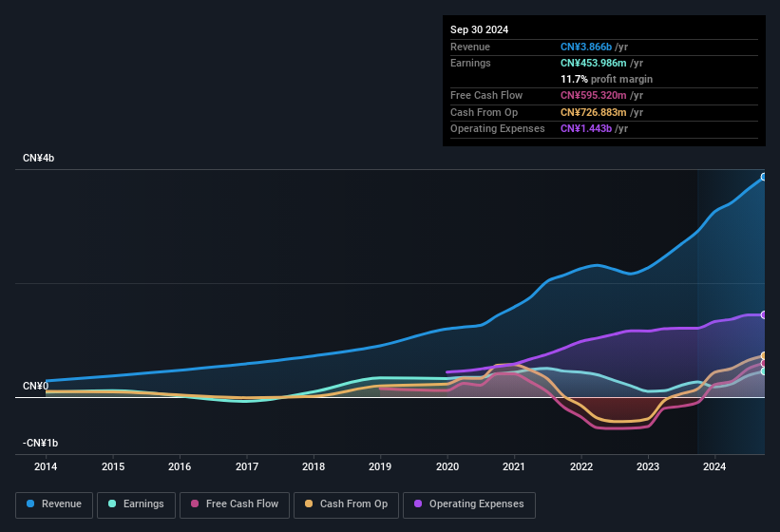Viewport: 780px width, 532px height.
Task: Click the purple Operating Expenses endpoint marker
Action: 764,314
